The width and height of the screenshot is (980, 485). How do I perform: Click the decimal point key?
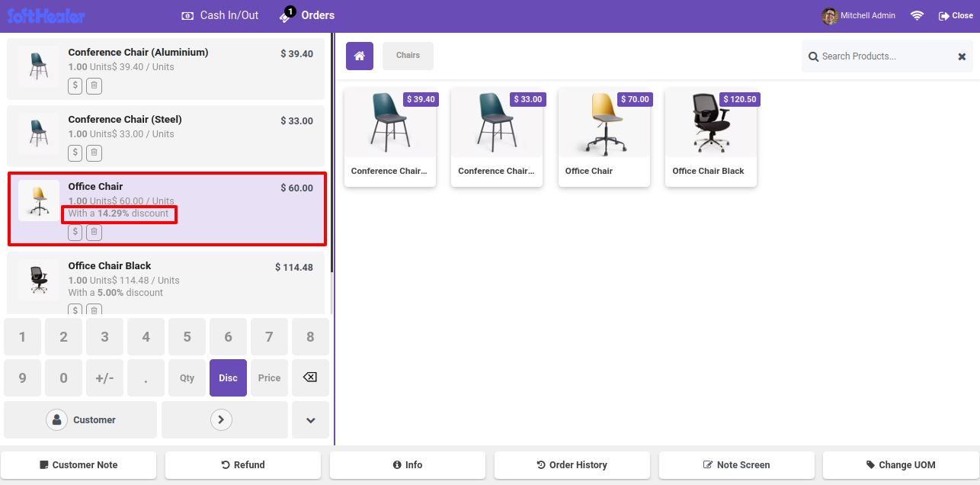[x=146, y=378]
